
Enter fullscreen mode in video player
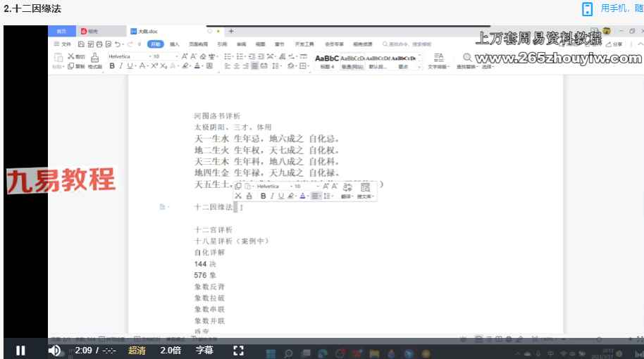click(x=238, y=350)
